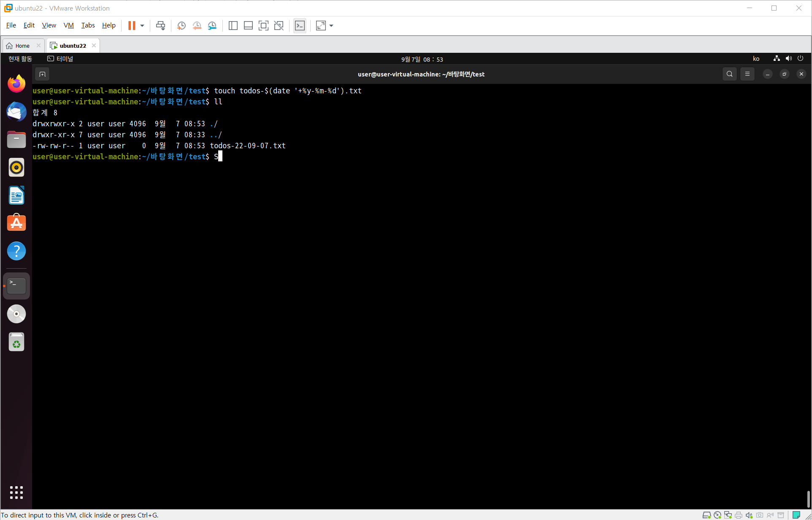This screenshot has height=520, width=812.
Task: Open the snapshot manager icon
Action: click(212, 26)
